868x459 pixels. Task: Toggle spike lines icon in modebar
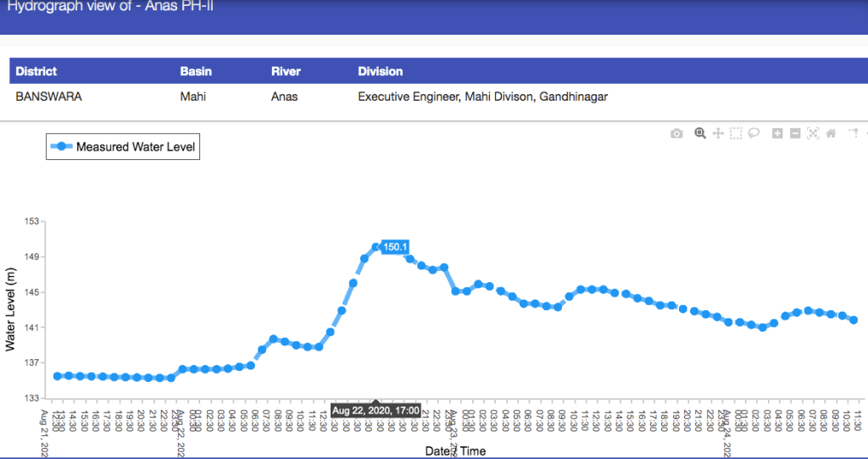coord(854,133)
